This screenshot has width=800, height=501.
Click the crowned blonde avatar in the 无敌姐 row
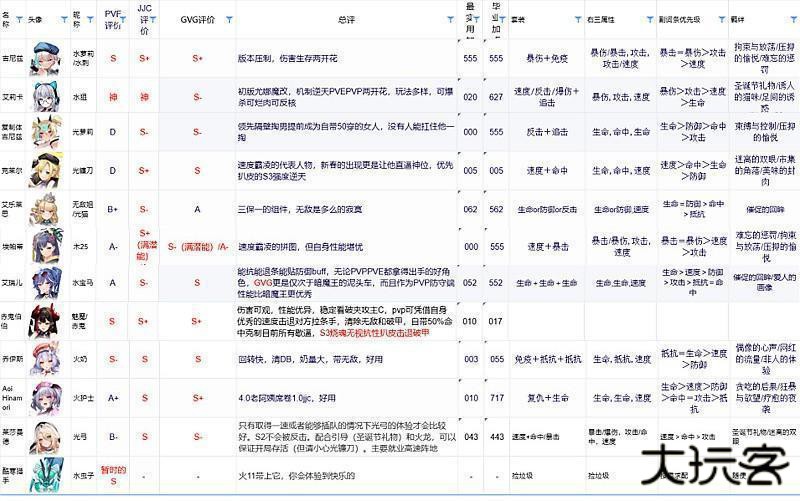tap(47, 209)
